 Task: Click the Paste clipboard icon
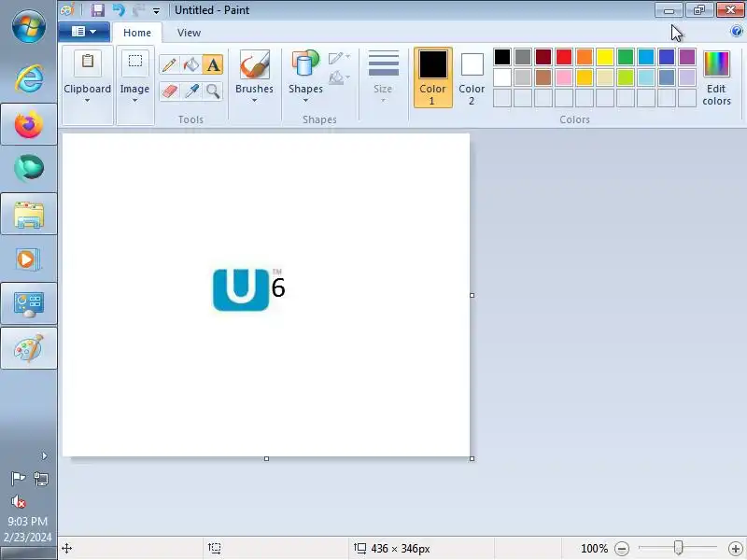click(88, 62)
